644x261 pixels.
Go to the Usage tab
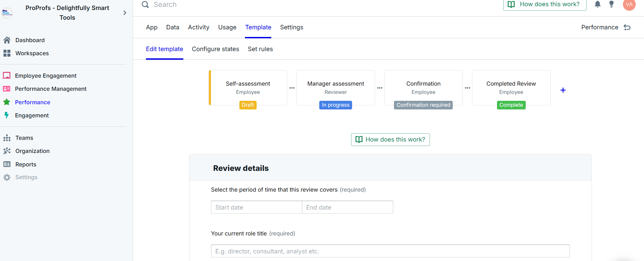click(227, 27)
